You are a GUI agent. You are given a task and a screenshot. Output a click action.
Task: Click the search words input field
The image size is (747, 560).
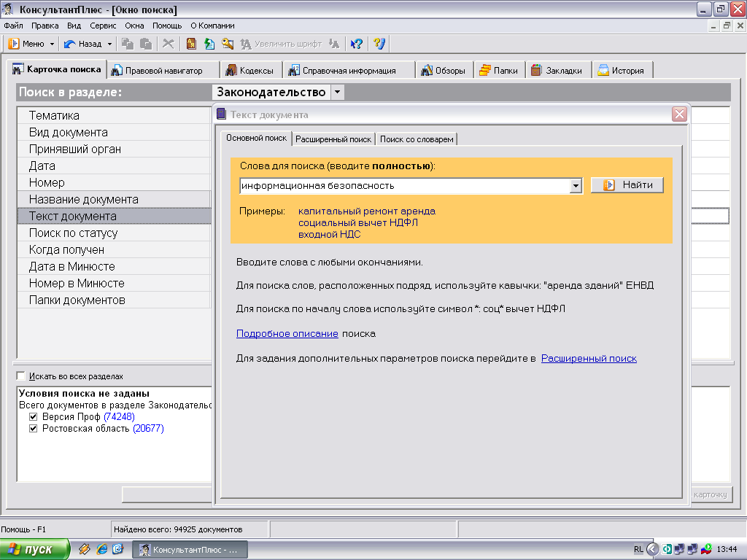click(405, 186)
